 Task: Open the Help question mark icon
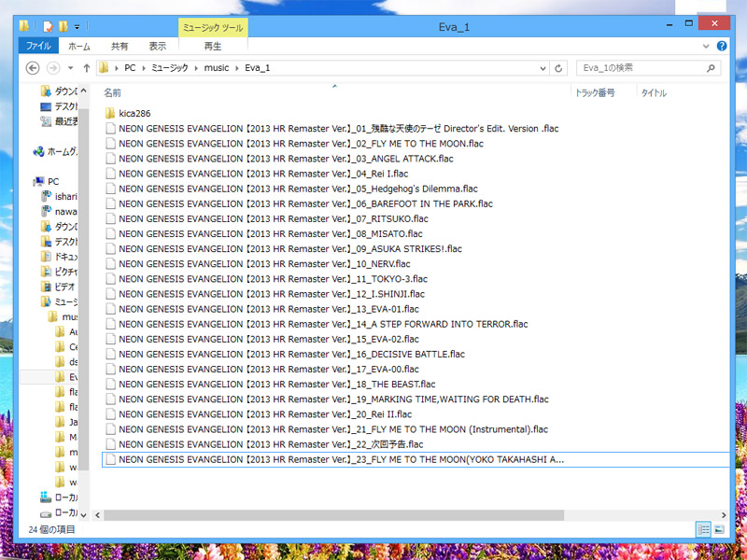(x=721, y=45)
